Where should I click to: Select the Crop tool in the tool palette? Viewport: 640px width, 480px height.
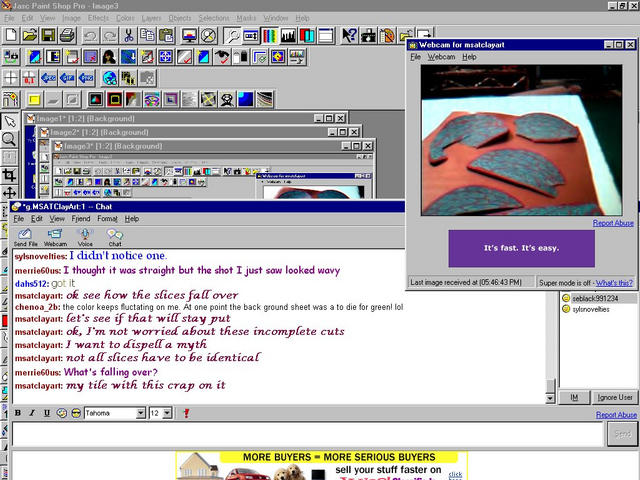pyautogui.click(x=9, y=175)
